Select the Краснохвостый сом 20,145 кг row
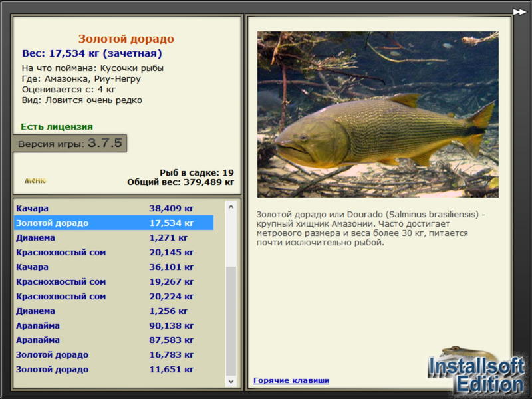The width and height of the screenshot is (532, 399). point(114,252)
